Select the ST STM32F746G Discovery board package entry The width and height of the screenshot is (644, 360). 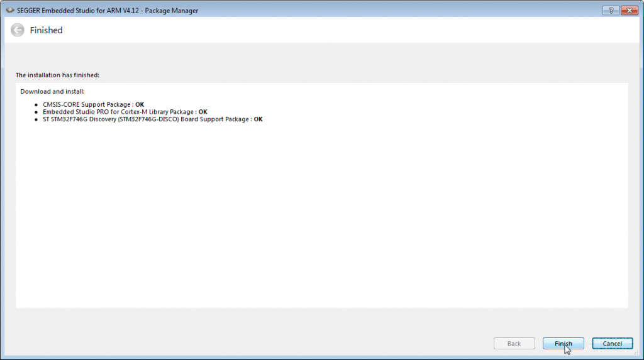pyautogui.click(x=147, y=119)
